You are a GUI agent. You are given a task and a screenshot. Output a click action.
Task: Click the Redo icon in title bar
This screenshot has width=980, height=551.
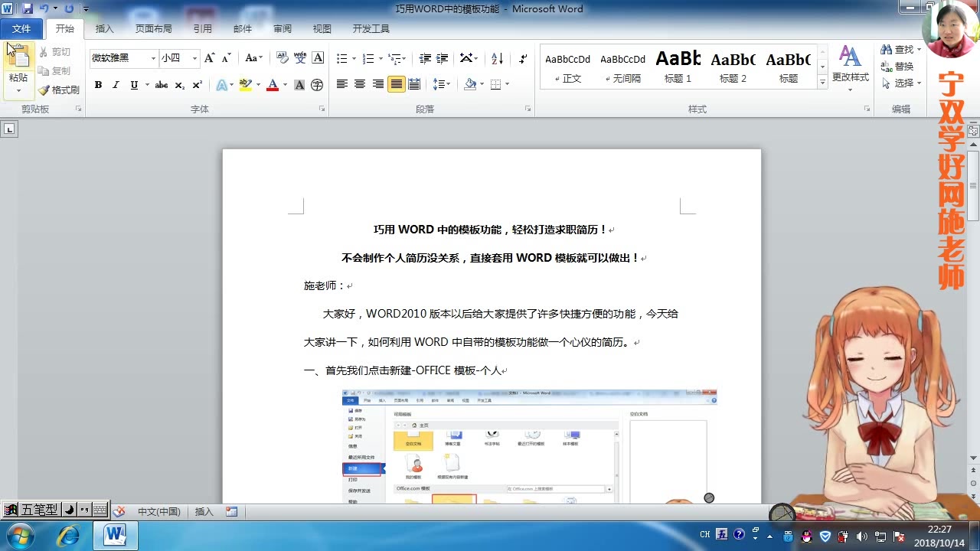(69, 8)
